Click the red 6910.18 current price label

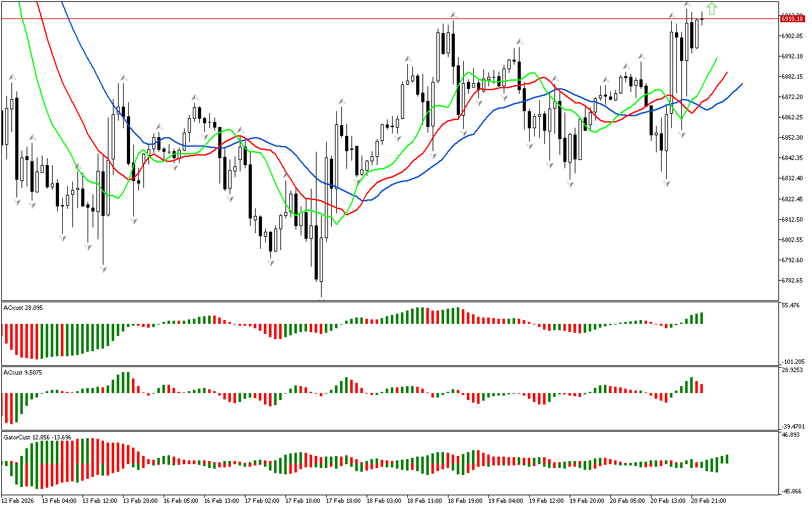click(x=792, y=19)
